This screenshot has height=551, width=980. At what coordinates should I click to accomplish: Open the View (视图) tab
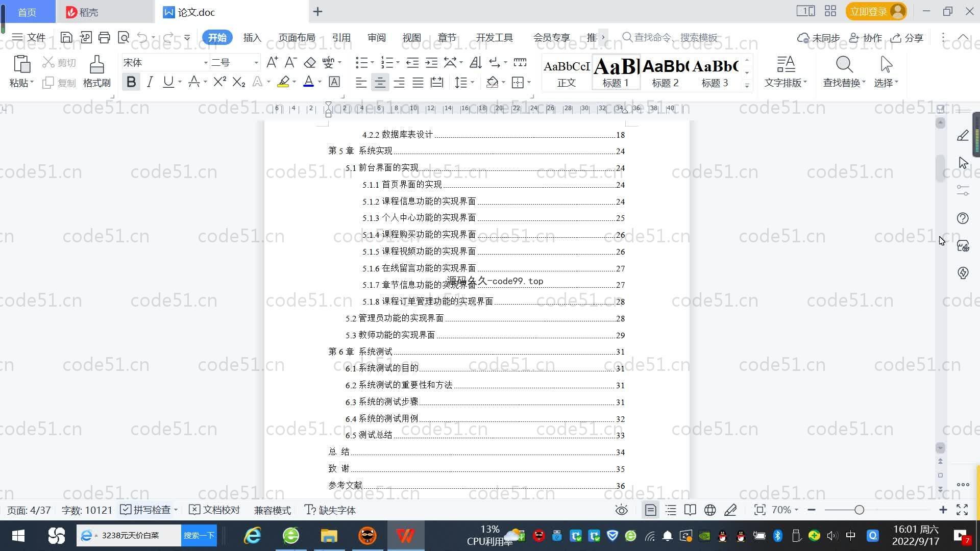point(411,37)
